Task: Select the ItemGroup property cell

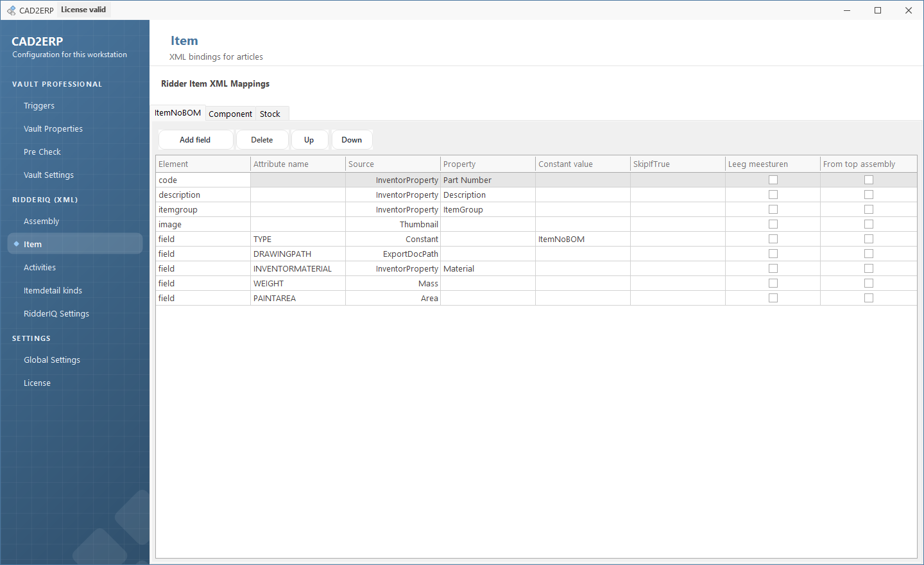Action: pyautogui.click(x=488, y=209)
